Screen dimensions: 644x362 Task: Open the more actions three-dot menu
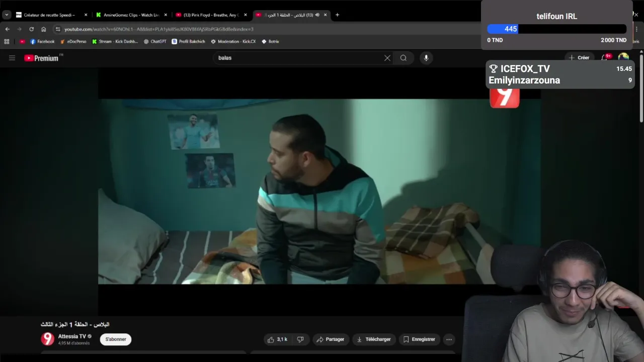449,339
